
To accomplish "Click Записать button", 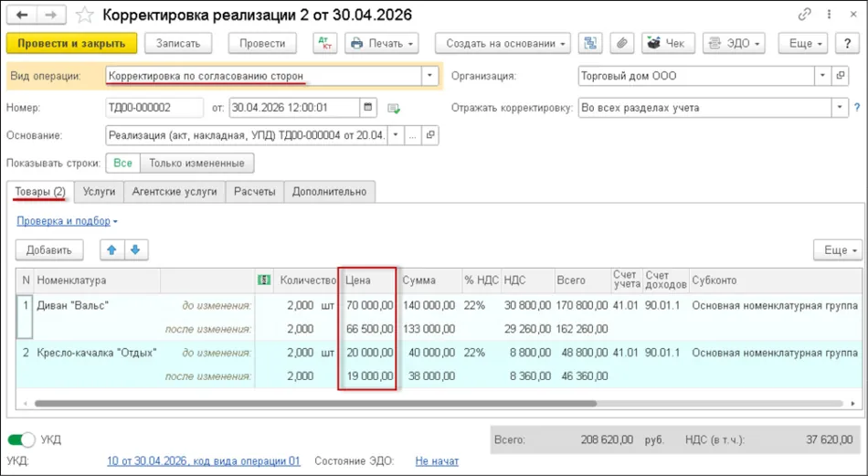I will point(177,43).
